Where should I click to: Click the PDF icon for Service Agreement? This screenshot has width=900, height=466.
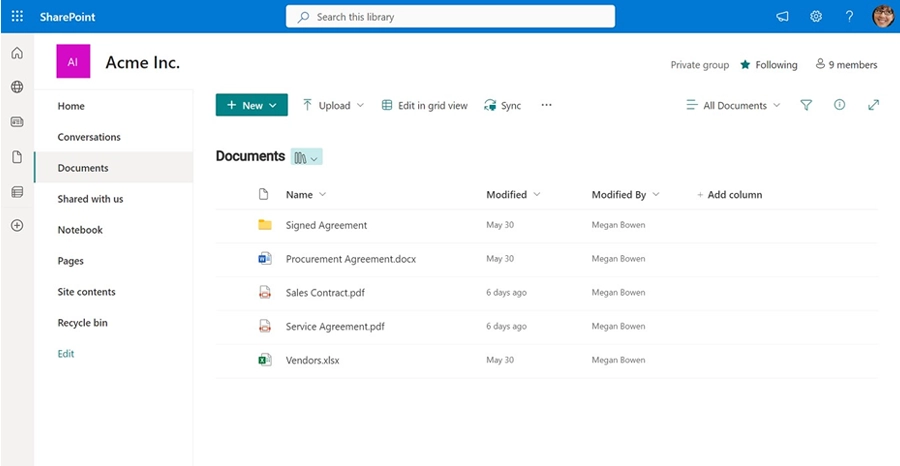pos(264,327)
